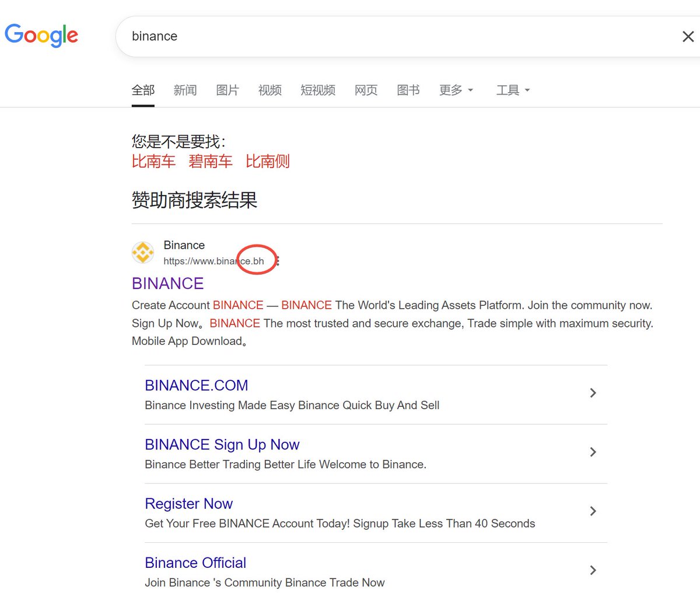This screenshot has width=700, height=600.
Task: Go to the 视频 tab
Action: pyautogui.click(x=269, y=90)
